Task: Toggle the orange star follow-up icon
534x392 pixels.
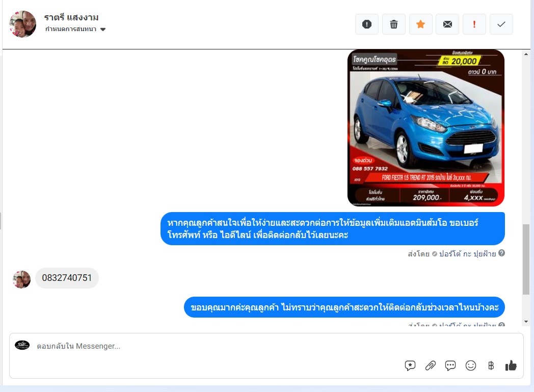Action: point(420,24)
